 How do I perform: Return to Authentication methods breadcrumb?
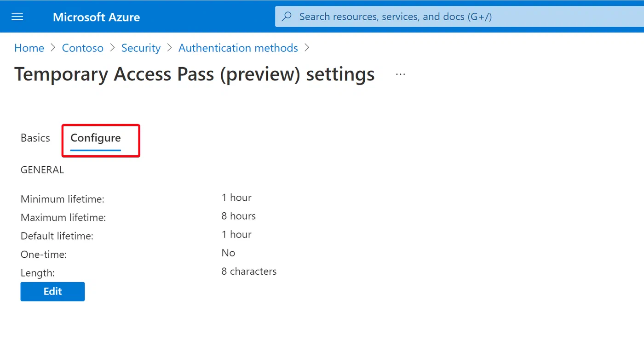pos(238,48)
